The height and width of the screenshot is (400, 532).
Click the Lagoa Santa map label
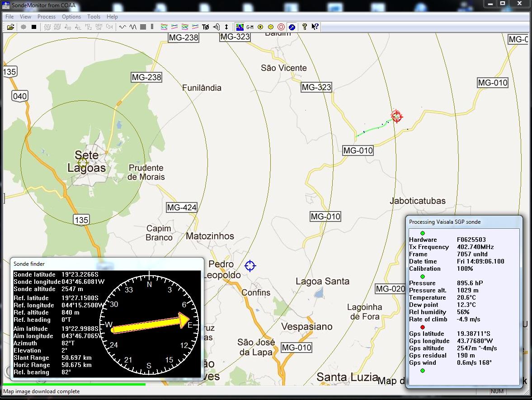[x=322, y=281]
